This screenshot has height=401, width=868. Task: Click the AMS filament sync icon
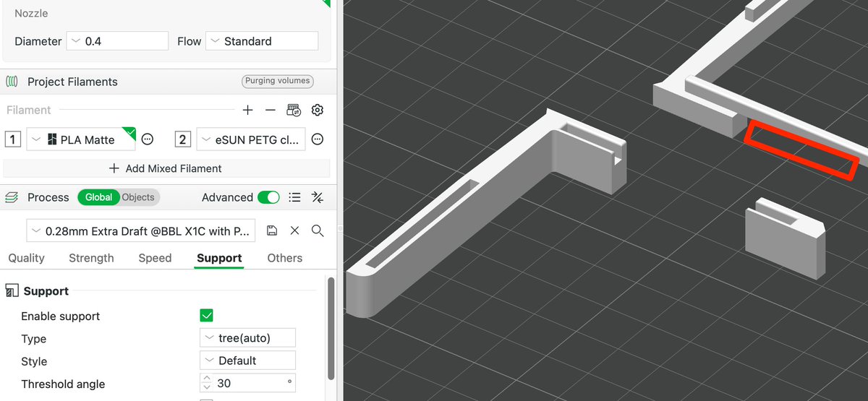pos(293,111)
